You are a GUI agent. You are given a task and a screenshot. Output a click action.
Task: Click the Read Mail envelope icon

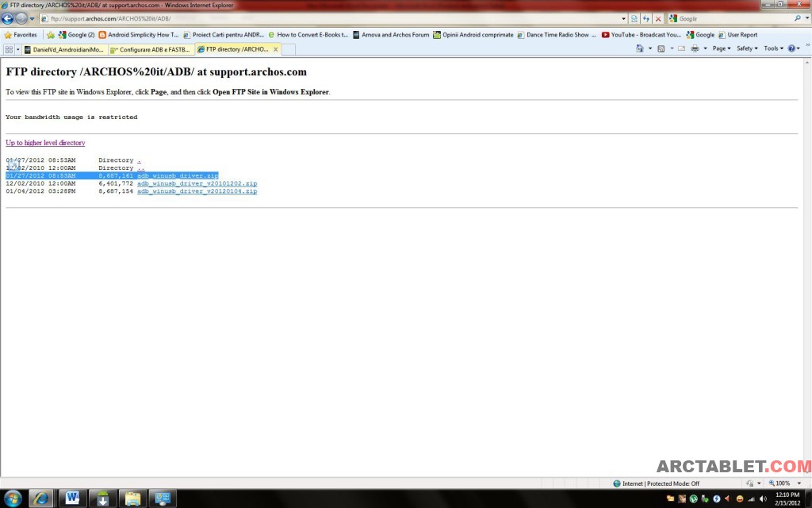(681, 48)
